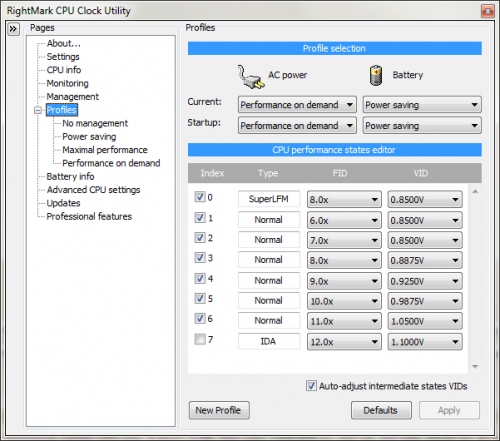This screenshot has width=500, height=441.
Task: Uncheck performance state index 0 checkbox
Action: click(x=200, y=197)
